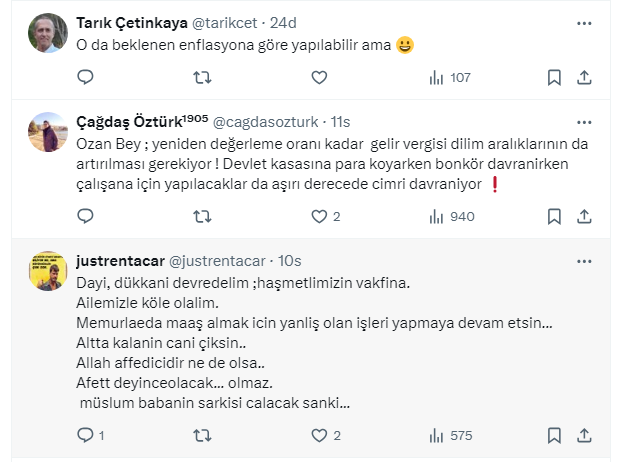Open @cagdasozturk handle link
Viewport: 617px width, 462px height.
265,122
